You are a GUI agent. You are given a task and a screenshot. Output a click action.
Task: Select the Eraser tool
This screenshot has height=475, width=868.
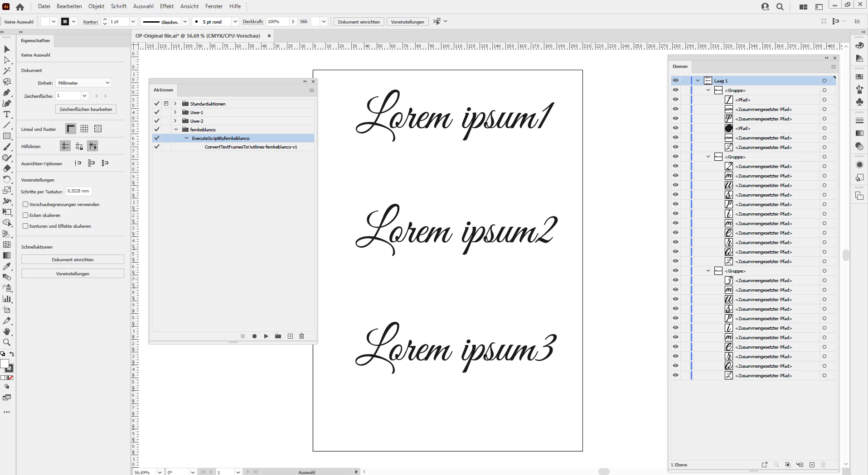coord(7,168)
